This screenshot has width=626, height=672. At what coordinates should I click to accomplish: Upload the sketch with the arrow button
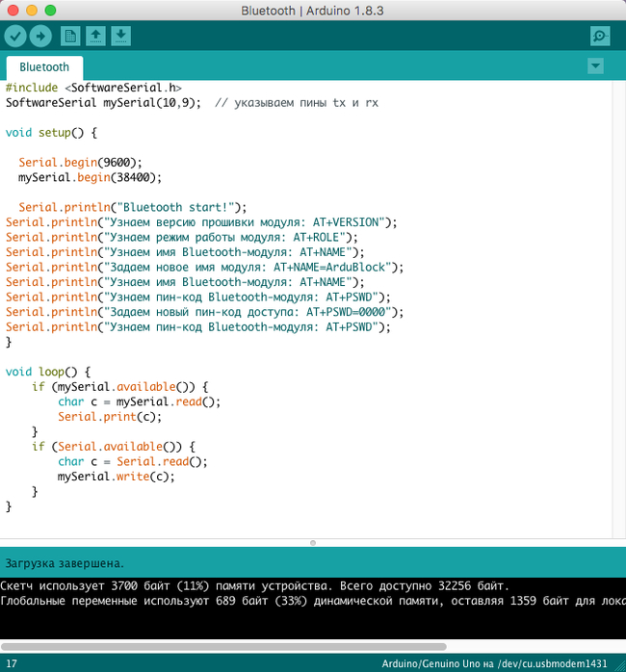pos(40,37)
